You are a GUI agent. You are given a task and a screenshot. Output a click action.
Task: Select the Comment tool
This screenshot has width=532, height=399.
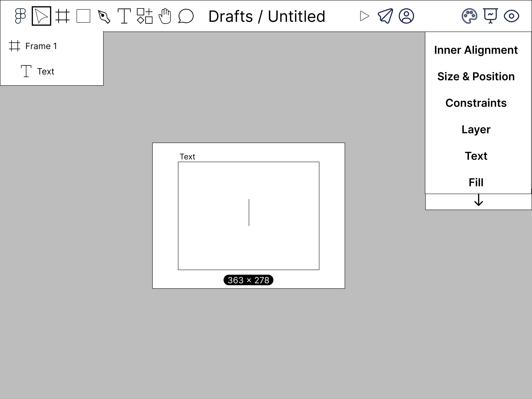click(x=186, y=16)
